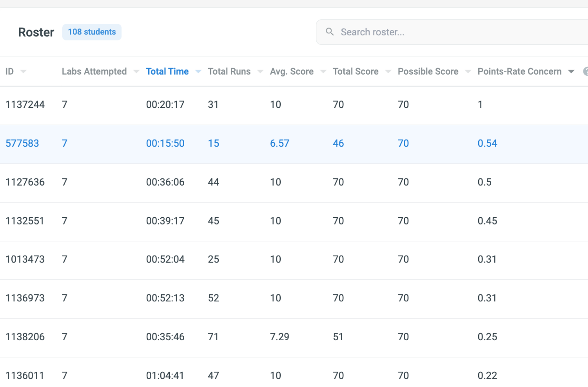Open the Avg. Score sort arrow
Screen dimensions: 588x387
[323, 71]
